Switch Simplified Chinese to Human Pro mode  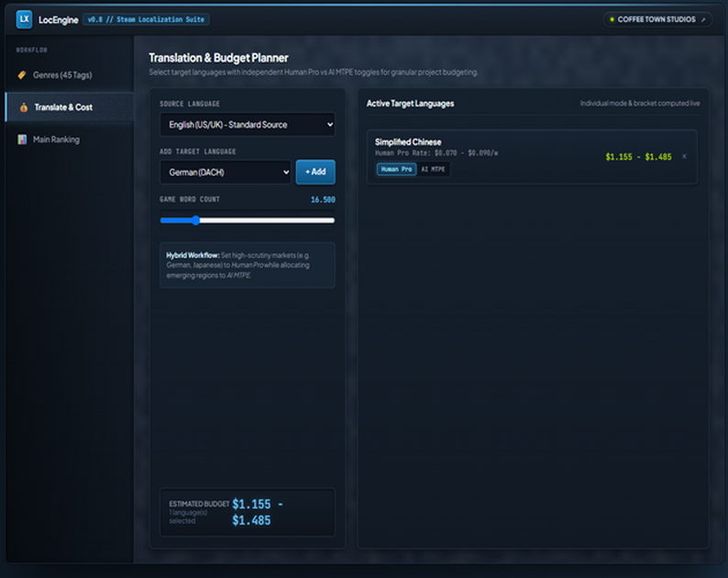click(x=396, y=169)
